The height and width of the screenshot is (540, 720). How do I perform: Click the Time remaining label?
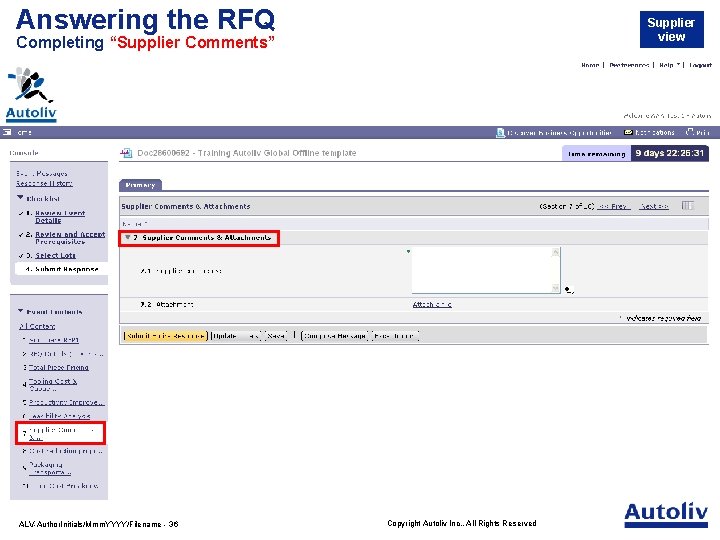click(596, 154)
